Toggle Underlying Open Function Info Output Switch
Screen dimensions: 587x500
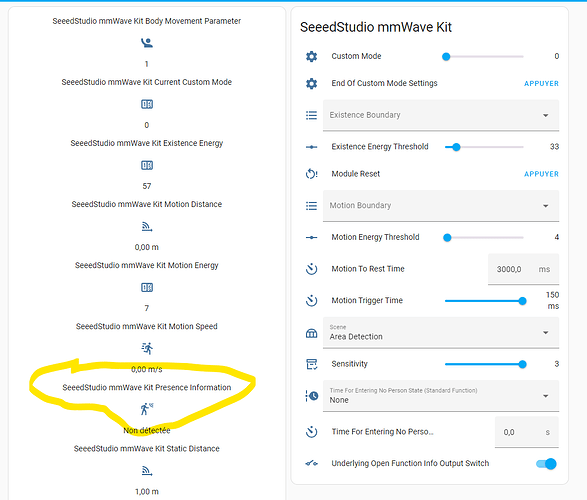click(547, 464)
